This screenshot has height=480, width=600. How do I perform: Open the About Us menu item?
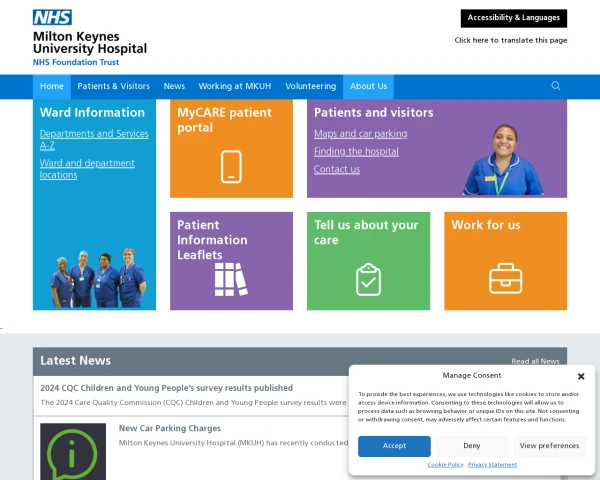click(x=368, y=87)
